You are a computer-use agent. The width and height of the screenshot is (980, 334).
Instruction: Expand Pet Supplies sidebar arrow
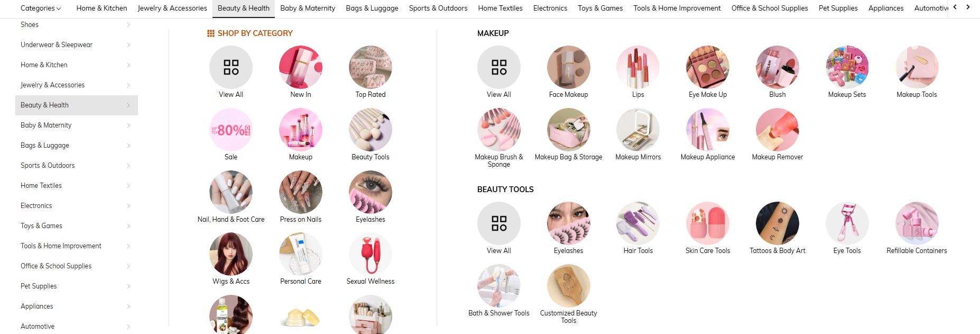coord(128,286)
